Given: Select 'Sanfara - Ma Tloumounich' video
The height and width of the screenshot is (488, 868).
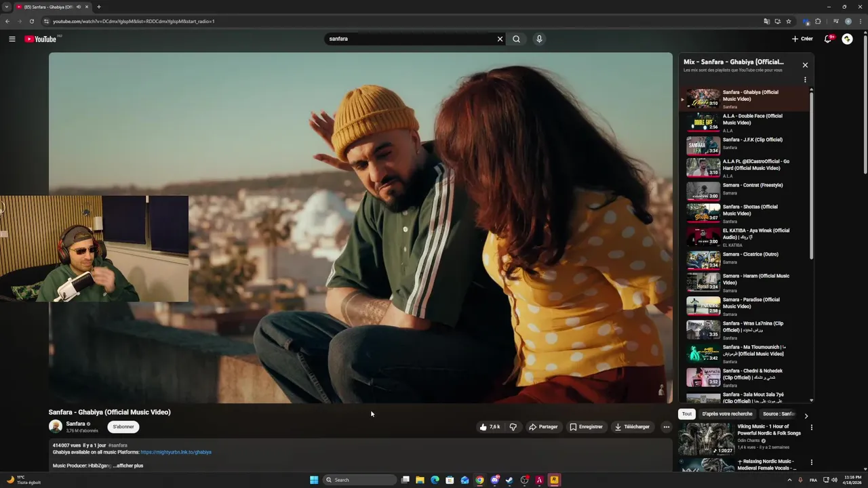Looking at the screenshot, I should (744, 354).
